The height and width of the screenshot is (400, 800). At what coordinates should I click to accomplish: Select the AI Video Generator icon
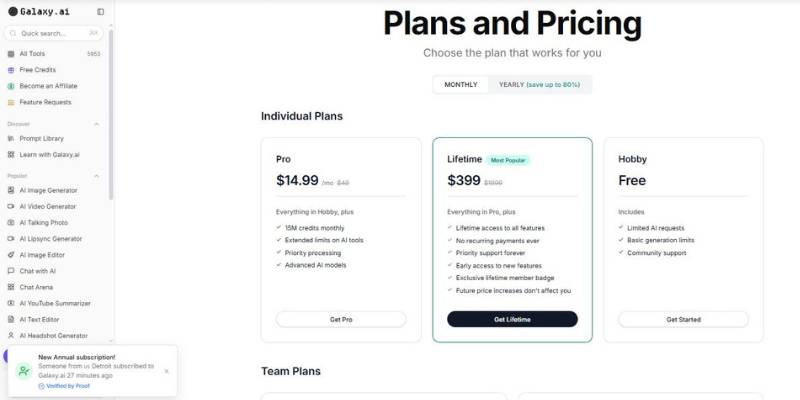11,206
